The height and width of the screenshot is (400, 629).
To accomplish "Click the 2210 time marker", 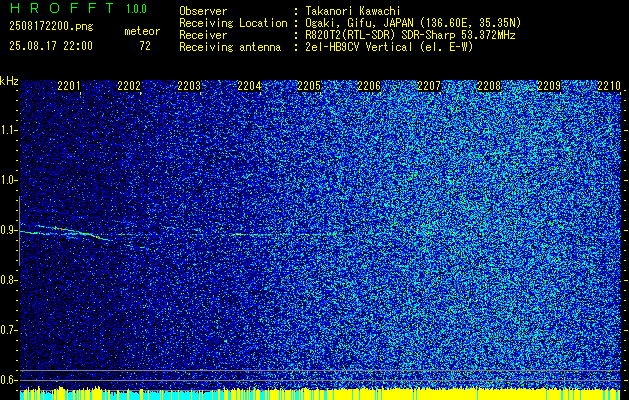I will click(609, 86).
